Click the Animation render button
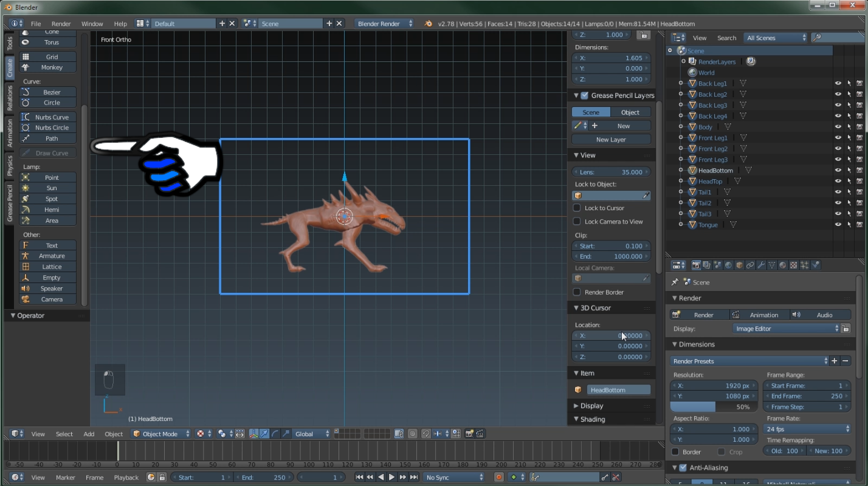Screen dimensions: 868x486 759,315
